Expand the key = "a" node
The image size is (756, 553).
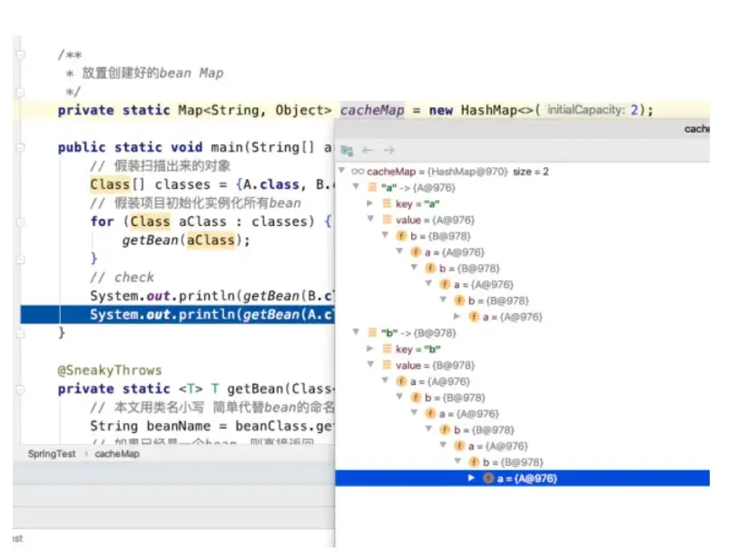(x=370, y=203)
